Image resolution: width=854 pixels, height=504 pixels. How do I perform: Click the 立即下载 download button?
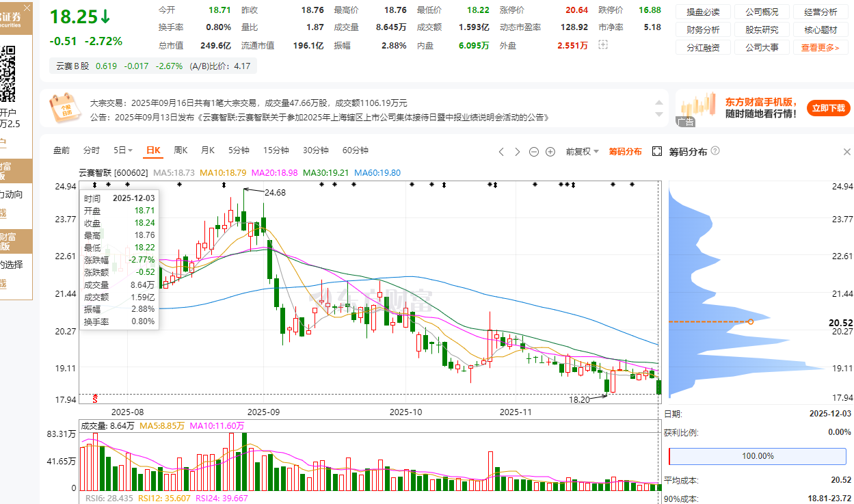click(x=829, y=108)
